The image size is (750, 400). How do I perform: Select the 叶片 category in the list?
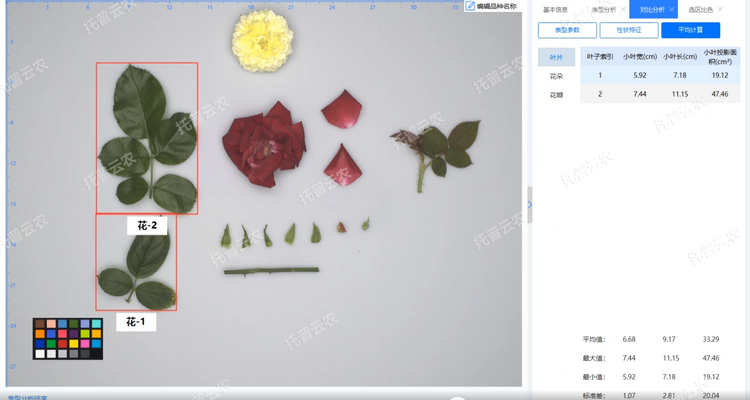pos(556,57)
